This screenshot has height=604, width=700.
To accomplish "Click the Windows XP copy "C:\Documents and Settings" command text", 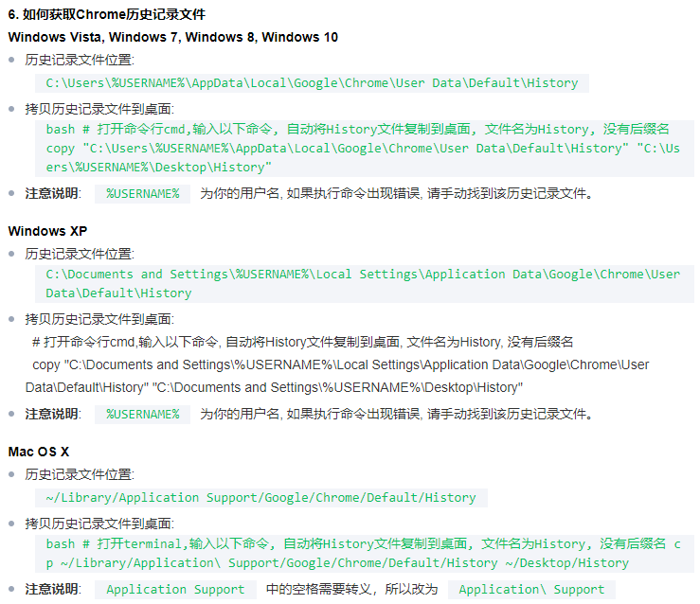I will tap(337, 376).
